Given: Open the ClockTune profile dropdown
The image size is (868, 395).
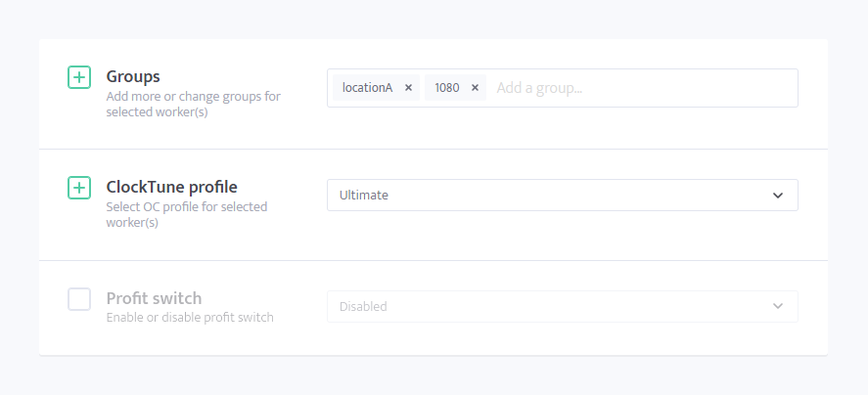Looking at the screenshot, I should 563,196.
